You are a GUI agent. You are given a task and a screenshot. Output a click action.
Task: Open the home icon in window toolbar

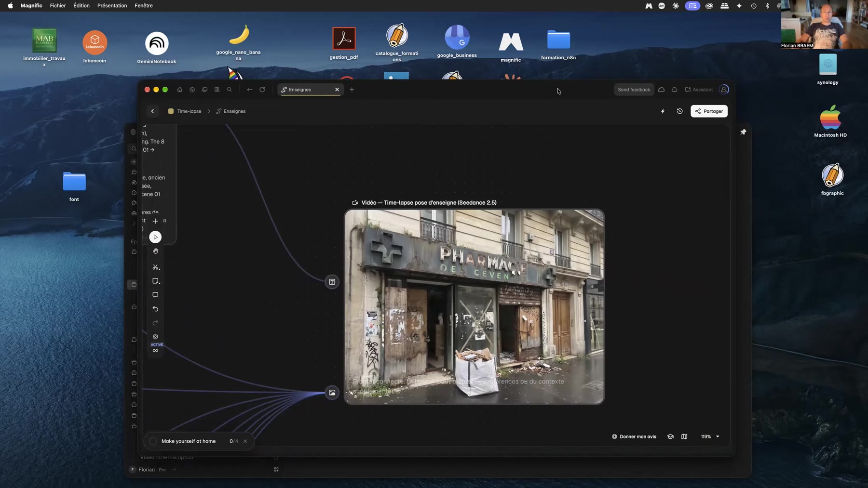(x=180, y=90)
